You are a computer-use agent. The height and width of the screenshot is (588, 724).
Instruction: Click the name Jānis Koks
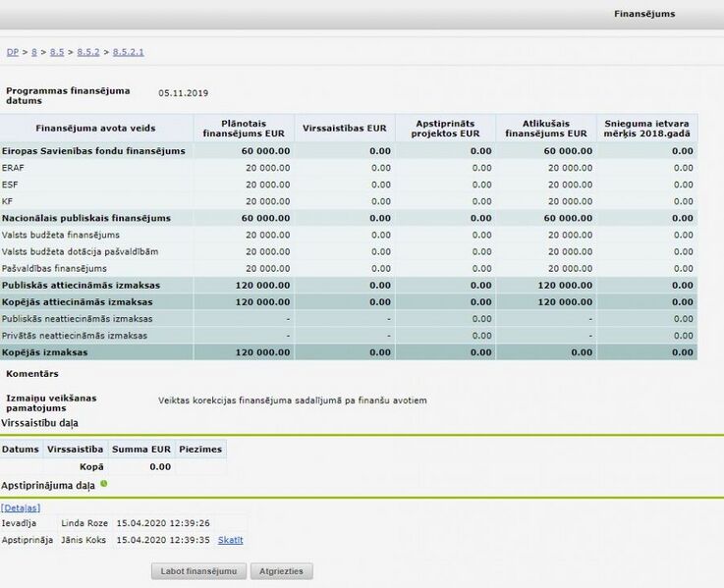[84, 540]
